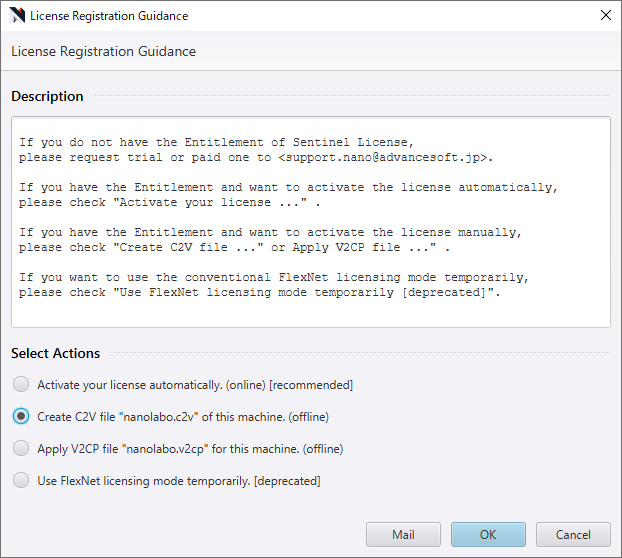
Task: Click the line 'Use FlexNet licensing mode temporarily [deprecated]' in description
Action: (x=259, y=292)
